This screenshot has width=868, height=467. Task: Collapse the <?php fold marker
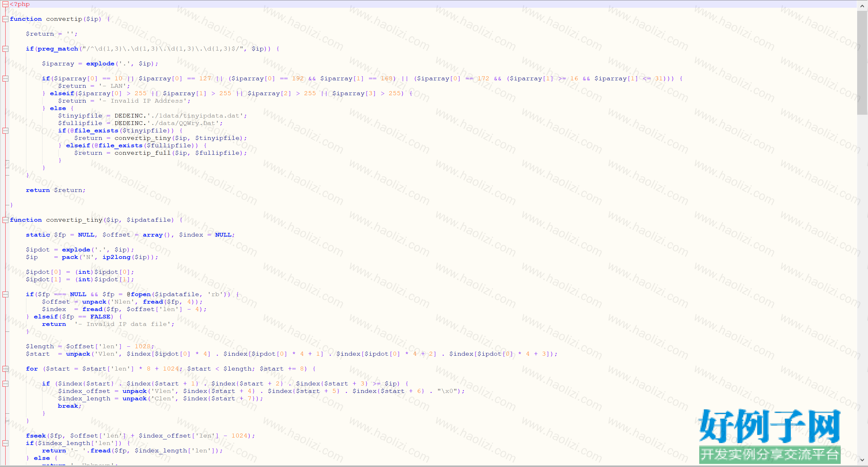(x=5, y=4)
